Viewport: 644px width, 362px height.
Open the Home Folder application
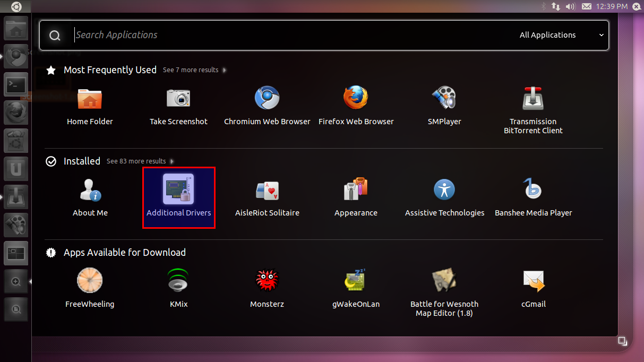pos(90,106)
